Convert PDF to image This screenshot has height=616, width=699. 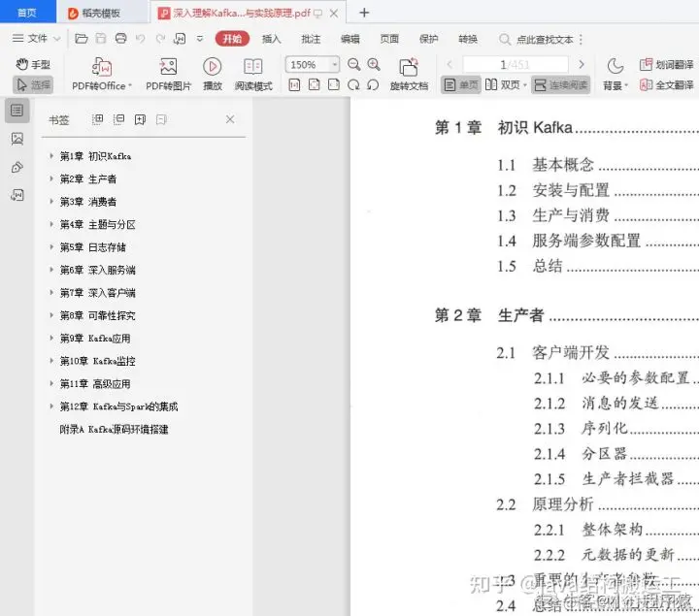(x=168, y=74)
